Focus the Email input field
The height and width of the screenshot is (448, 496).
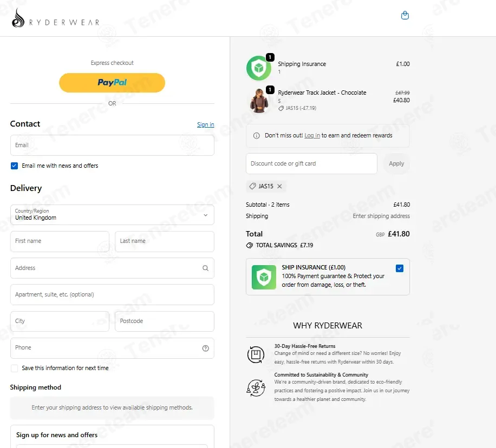click(x=112, y=146)
